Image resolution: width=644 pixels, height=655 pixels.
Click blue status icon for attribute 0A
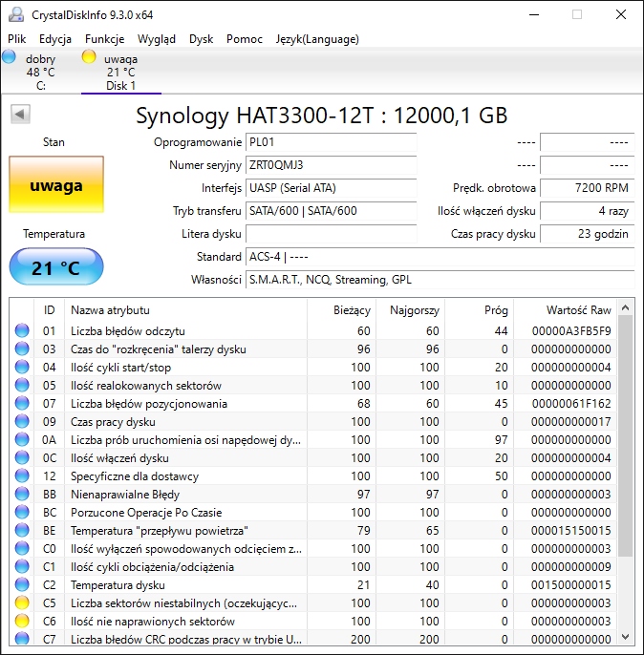(22, 439)
